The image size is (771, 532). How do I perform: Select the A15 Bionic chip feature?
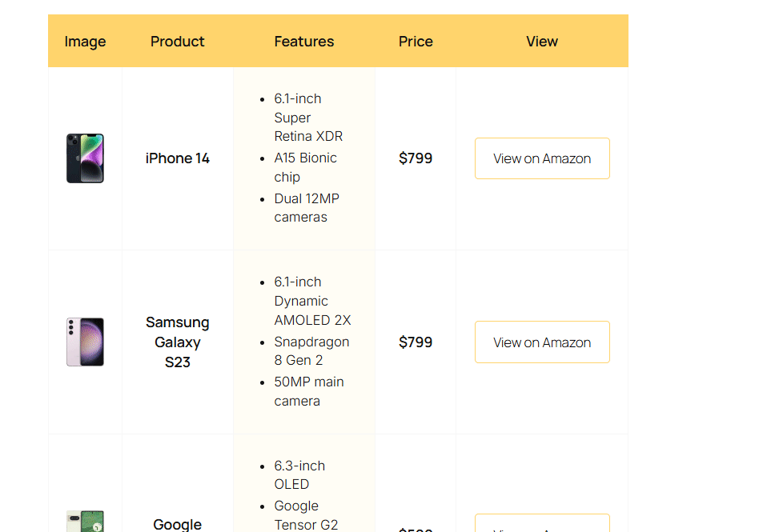pyautogui.click(x=305, y=167)
